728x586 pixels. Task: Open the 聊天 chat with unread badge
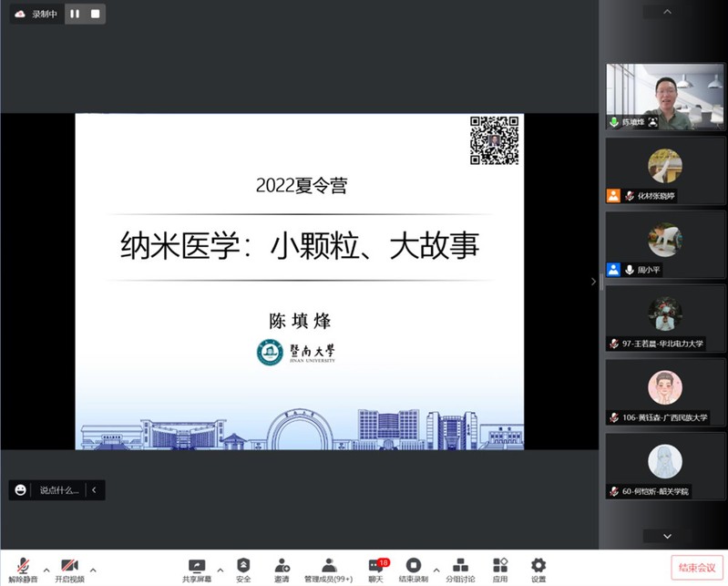tap(375, 566)
